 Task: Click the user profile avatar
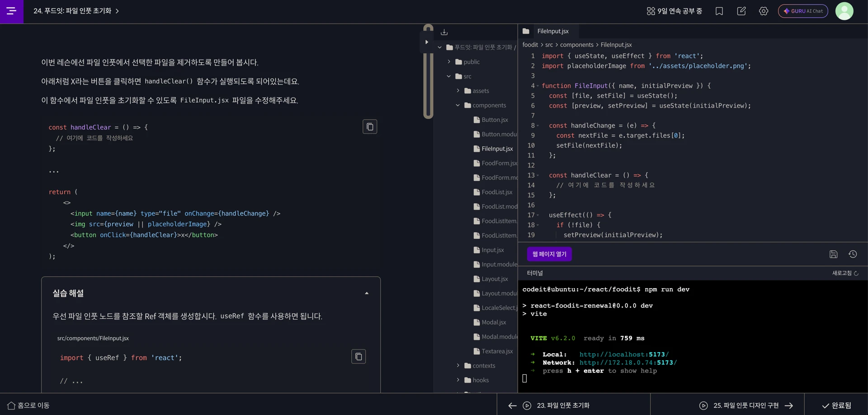tap(844, 11)
